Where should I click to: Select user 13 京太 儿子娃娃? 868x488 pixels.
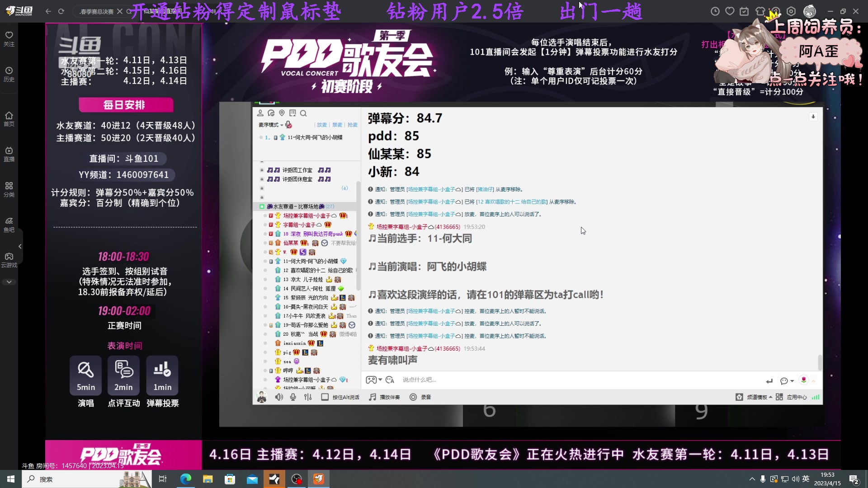tap(307, 280)
